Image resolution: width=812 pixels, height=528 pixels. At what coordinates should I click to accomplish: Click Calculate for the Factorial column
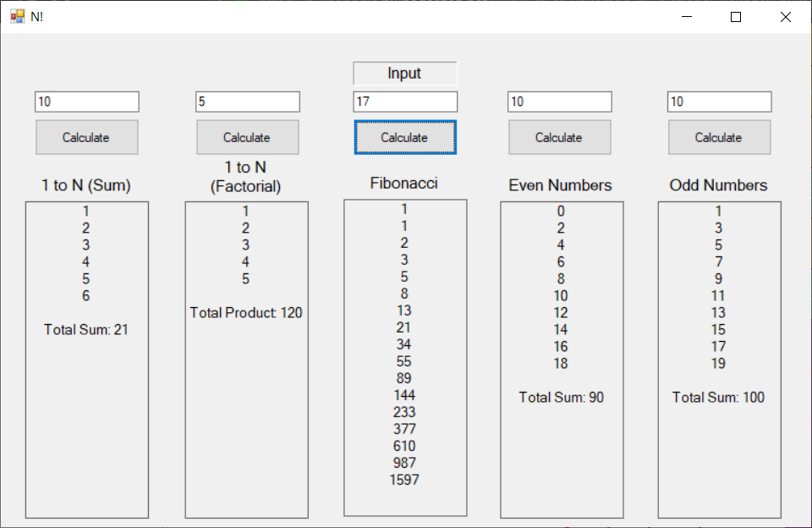coord(248,137)
